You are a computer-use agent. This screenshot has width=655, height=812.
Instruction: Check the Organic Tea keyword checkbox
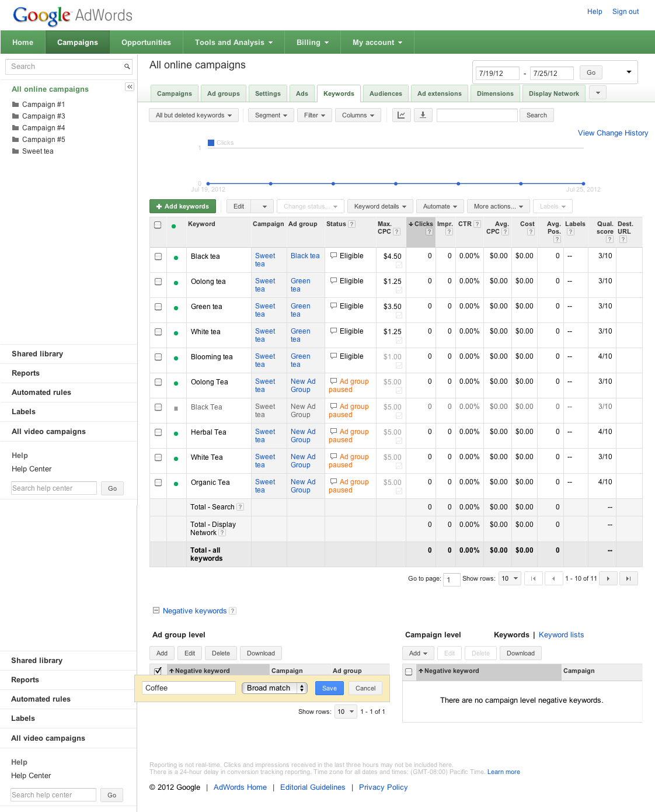pos(158,483)
